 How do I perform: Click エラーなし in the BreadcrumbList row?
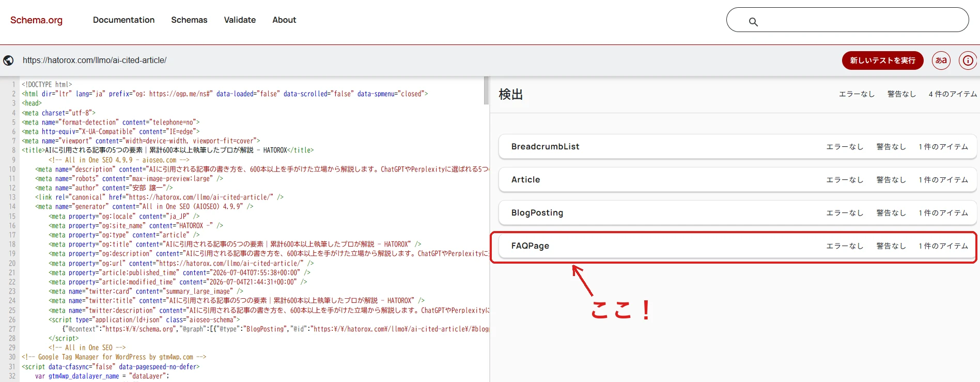point(845,147)
